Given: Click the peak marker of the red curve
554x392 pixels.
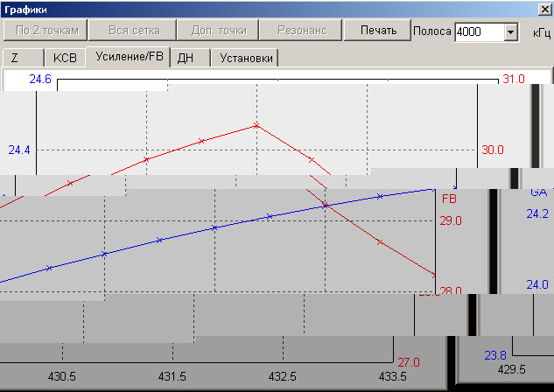Looking at the screenshot, I should pos(256,125).
